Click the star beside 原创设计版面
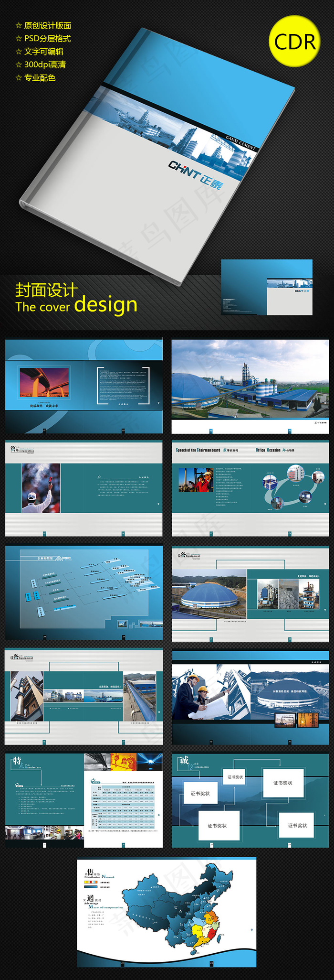Image resolution: width=334 pixels, height=980 pixels. (x=19, y=26)
